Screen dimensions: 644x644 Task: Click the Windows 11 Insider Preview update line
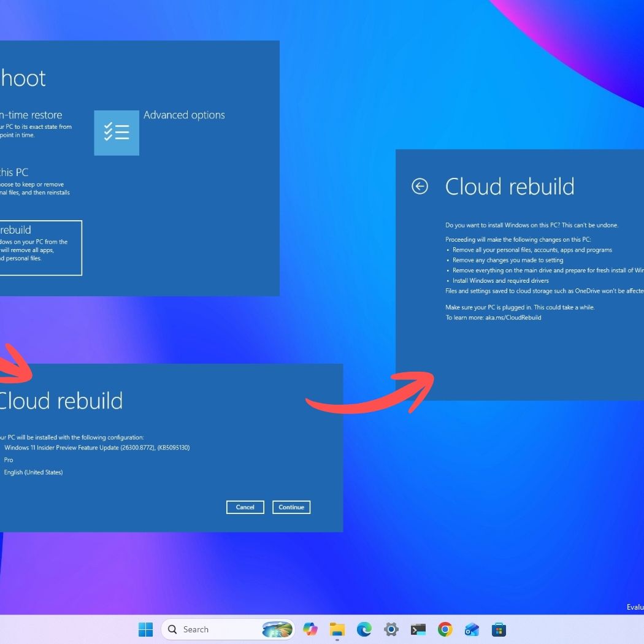pyautogui.click(x=97, y=448)
